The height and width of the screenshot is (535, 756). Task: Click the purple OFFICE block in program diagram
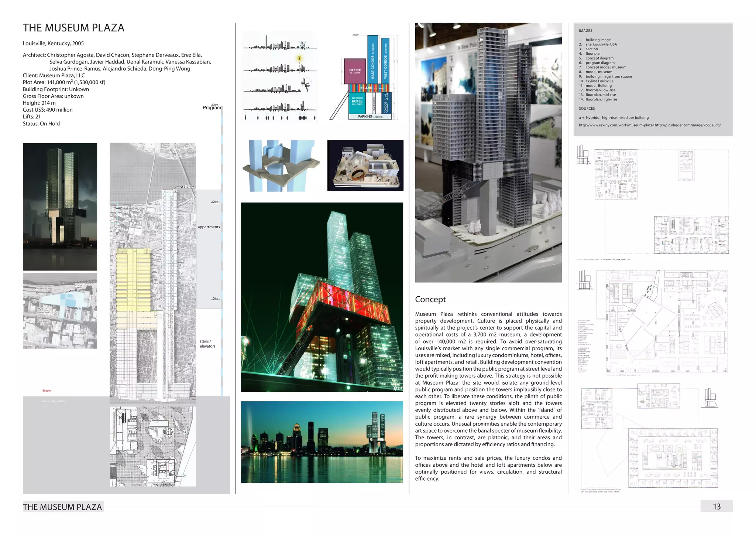pyautogui.click(x=355, y=71)
